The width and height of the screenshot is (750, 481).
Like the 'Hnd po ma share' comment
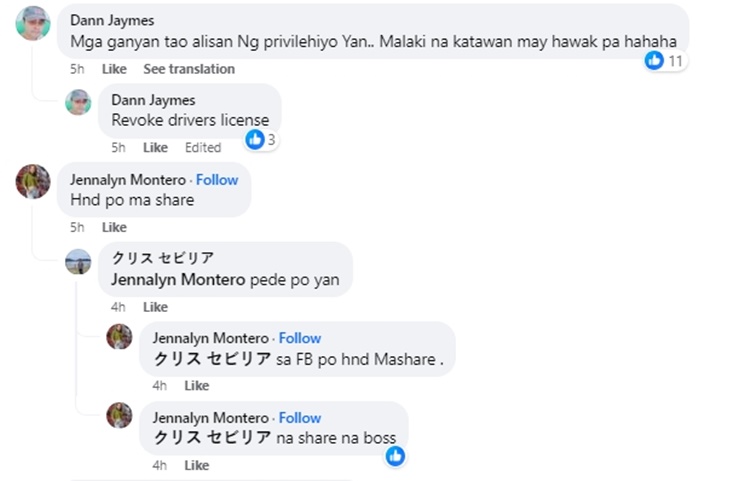114,228
